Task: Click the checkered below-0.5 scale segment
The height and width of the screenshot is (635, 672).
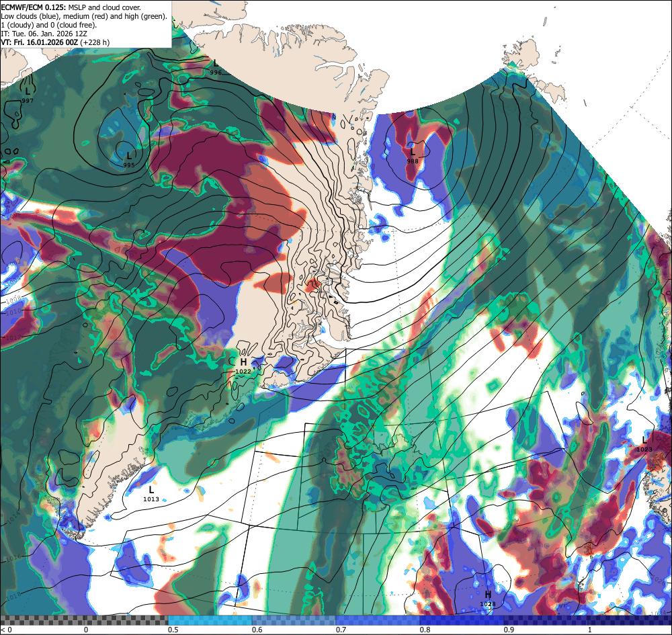Action: [84, 620]
